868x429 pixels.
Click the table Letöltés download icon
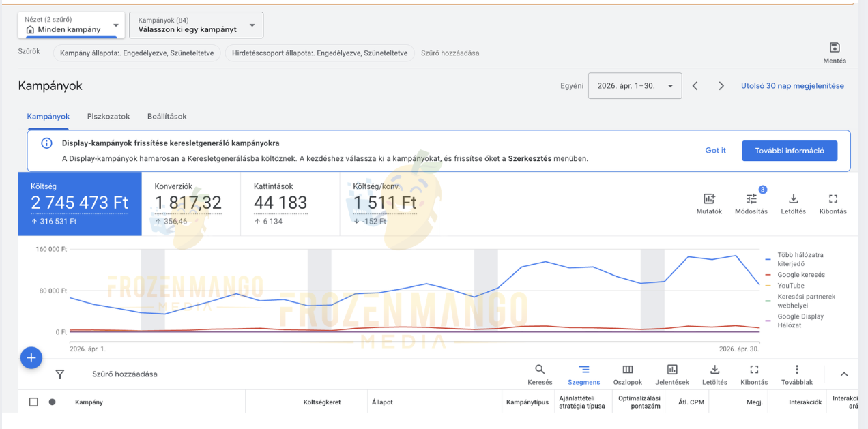click(714, 369)
